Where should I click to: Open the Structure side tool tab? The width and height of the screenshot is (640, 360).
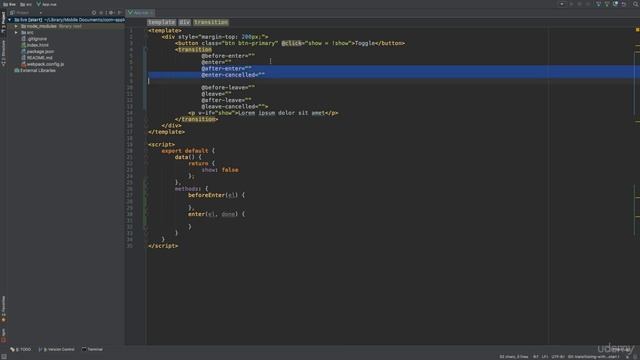[3, 53]
